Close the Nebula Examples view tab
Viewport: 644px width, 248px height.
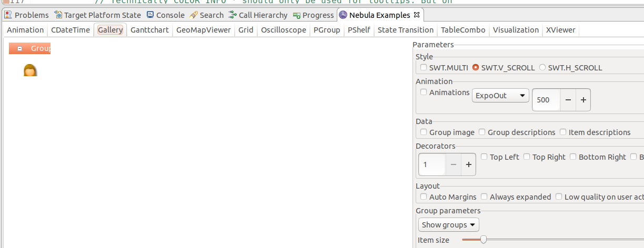point(416,15)
